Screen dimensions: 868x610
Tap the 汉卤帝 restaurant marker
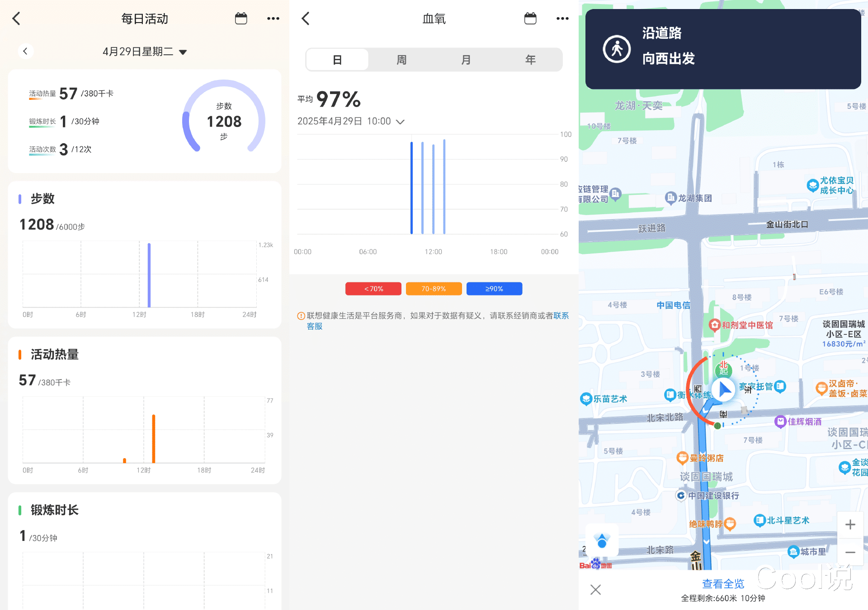pyautogui.click(x=821, y=388)
